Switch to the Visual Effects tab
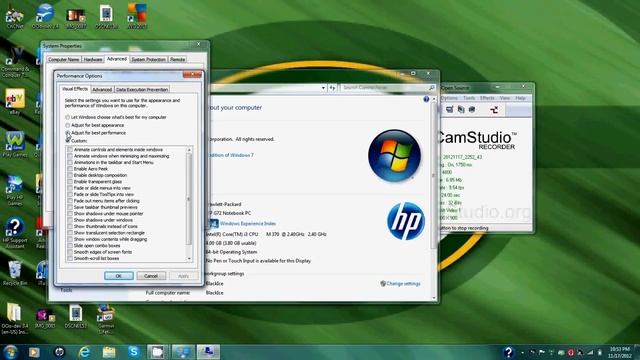Viewport: 640px width, 360px height. pyautogui.click(x=75, y=89)
